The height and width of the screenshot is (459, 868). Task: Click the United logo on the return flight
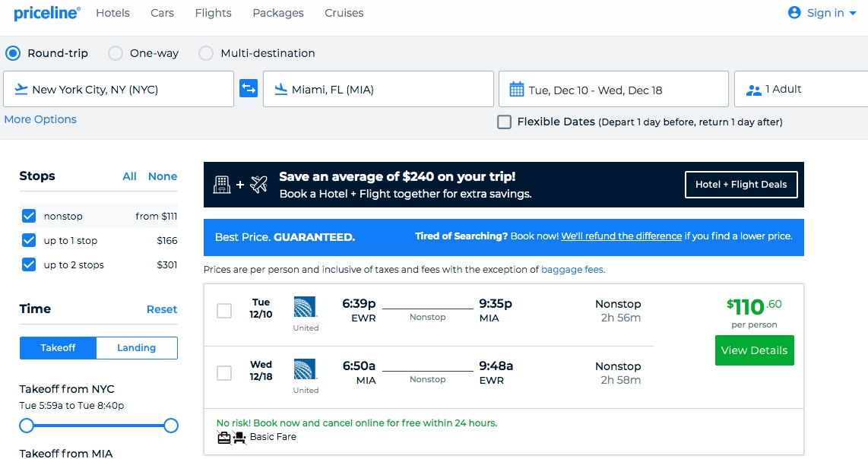(305, 369)
